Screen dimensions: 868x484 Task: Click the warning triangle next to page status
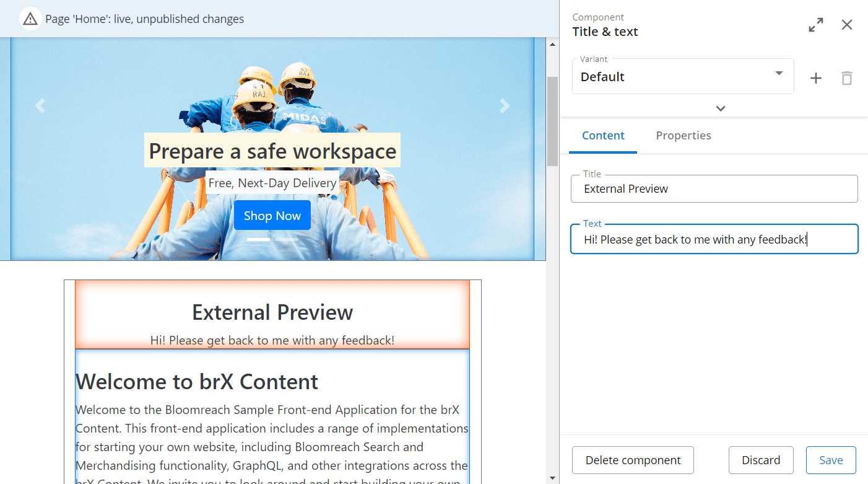[x=30, y=19]
